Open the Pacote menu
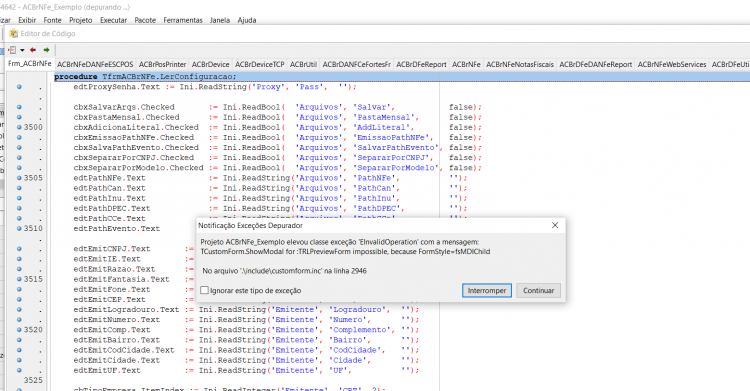Image resolution: width=750 pixels, height=391 pixels. [x=145, y=20]
